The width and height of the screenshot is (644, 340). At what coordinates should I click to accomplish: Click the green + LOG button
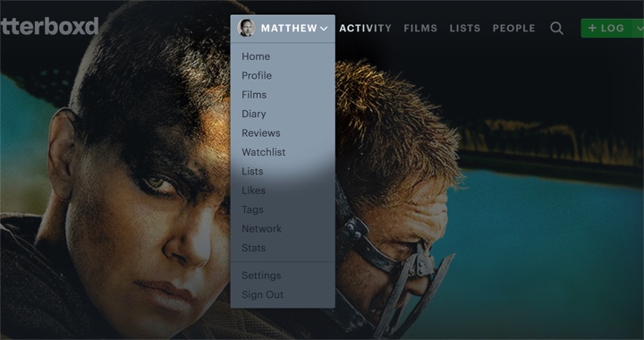[x=608, y=29]
